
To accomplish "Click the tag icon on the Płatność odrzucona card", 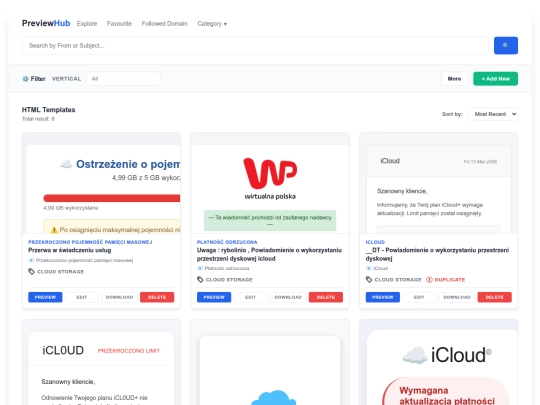I will coord(200,280).
